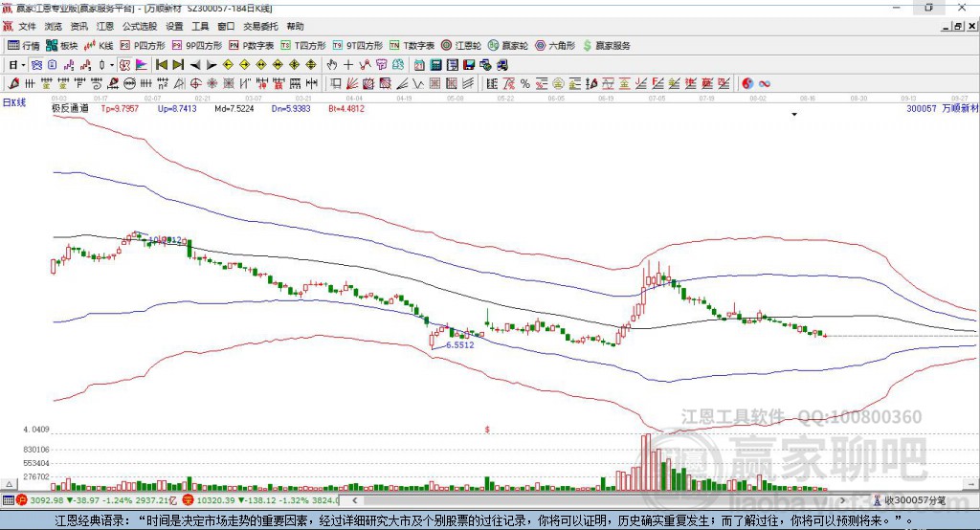Expand the candlestick style dropdown arrow

112,65
